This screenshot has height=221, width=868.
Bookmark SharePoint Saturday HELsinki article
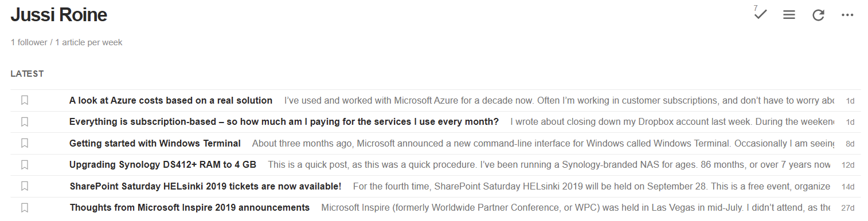coord(25,186)
